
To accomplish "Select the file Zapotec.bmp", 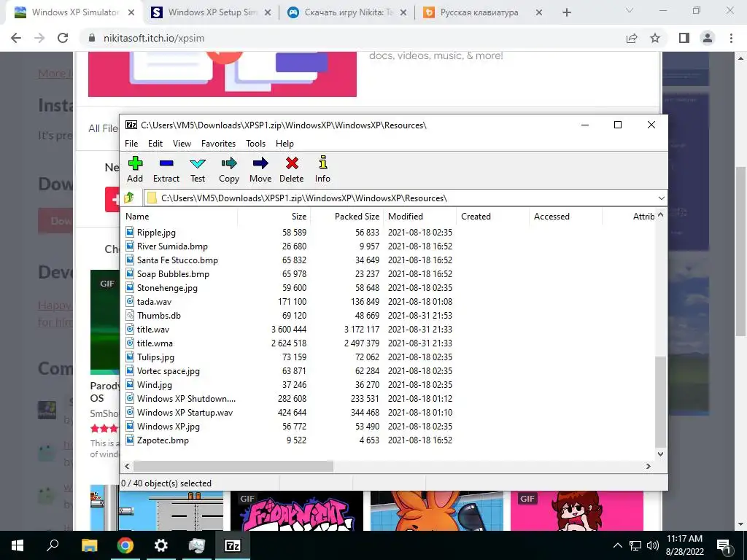I will pyautogui.click(x=163, y=440).
